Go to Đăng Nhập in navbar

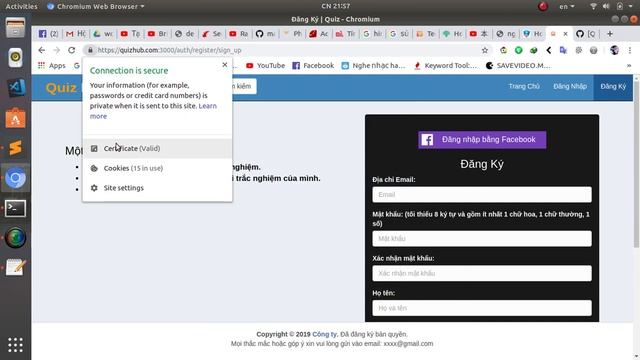point(570,86)
